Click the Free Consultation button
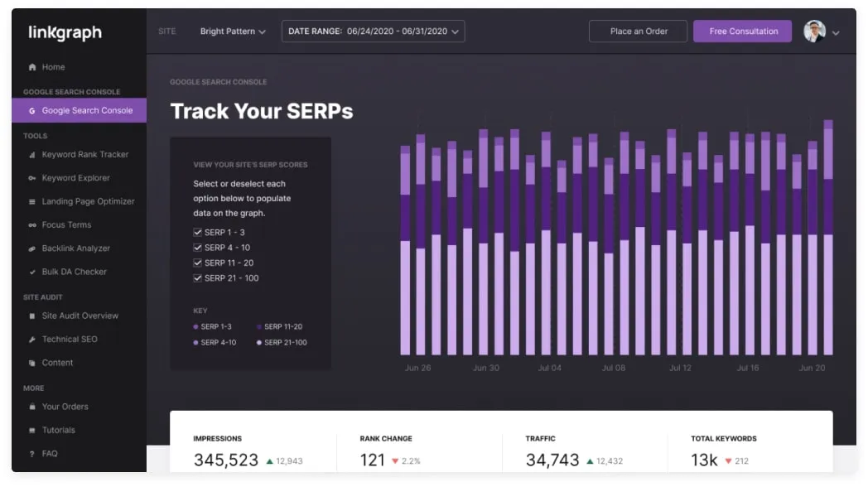 pos(743,31)
